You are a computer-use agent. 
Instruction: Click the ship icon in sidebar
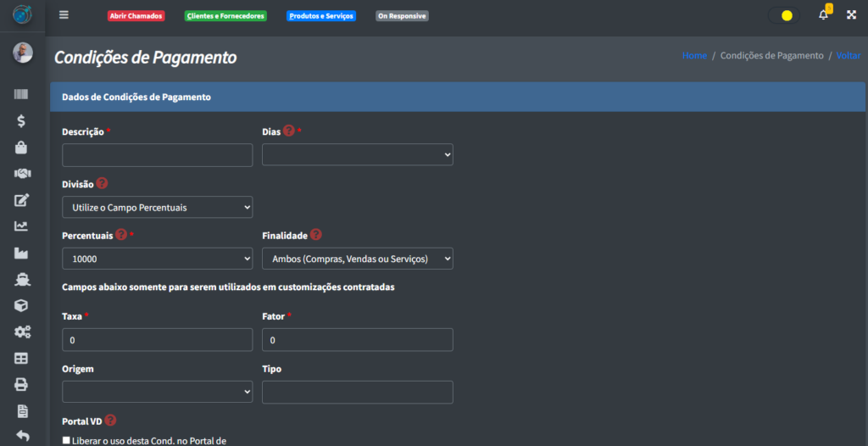click(x=21, y=279)
